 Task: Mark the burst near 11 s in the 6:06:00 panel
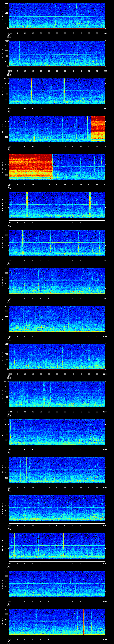click(27, 205)
